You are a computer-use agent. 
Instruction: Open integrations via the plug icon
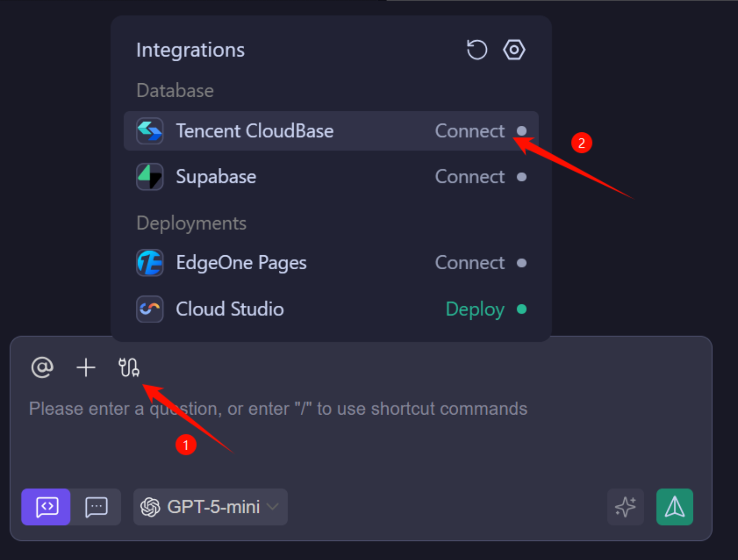(129, 367)
